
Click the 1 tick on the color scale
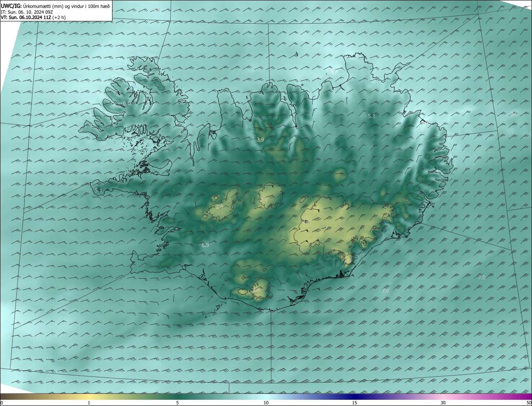point(89,403)
